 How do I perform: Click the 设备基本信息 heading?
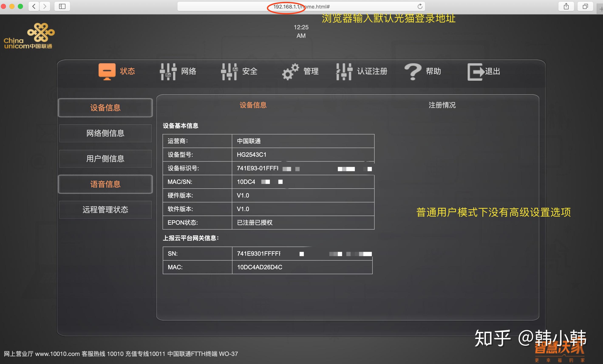click(180, 126)
